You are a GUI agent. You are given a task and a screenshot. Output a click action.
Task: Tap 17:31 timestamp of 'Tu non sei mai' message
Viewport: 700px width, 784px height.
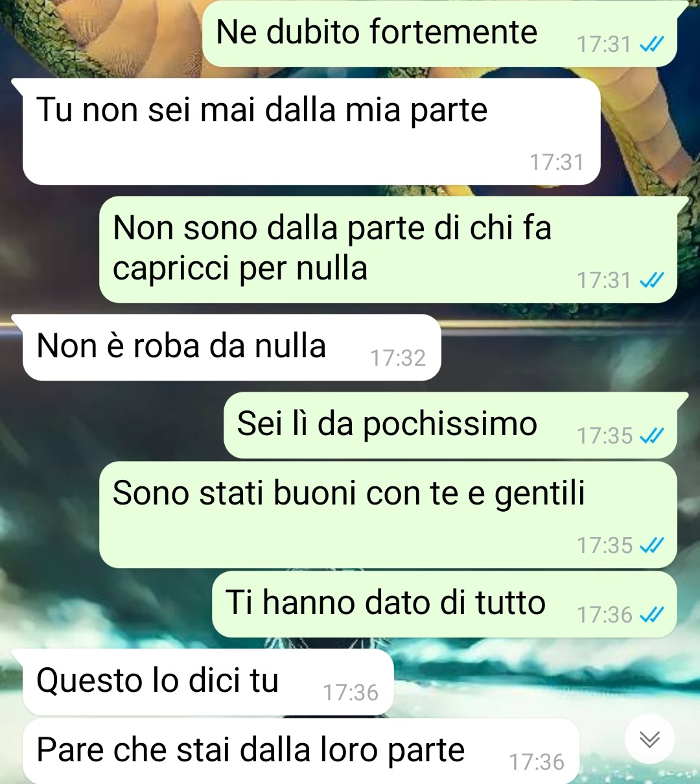click(557, 162)
